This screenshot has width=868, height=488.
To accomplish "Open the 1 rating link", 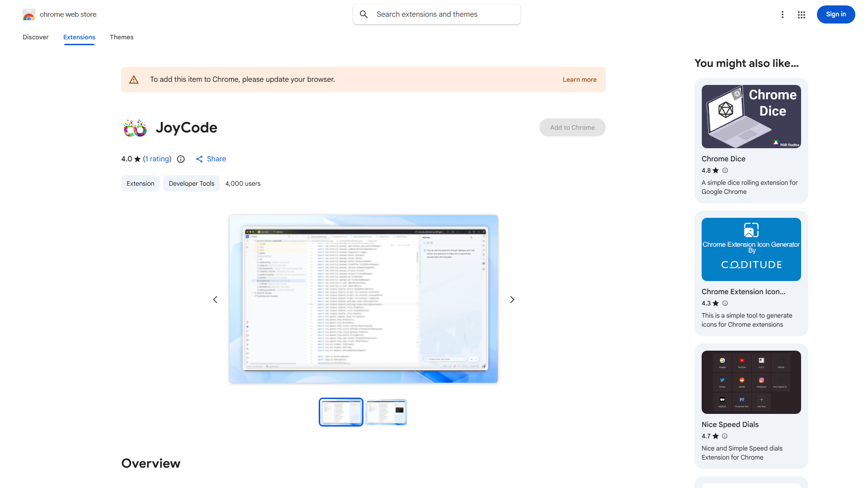I will (x=157, y=159).
